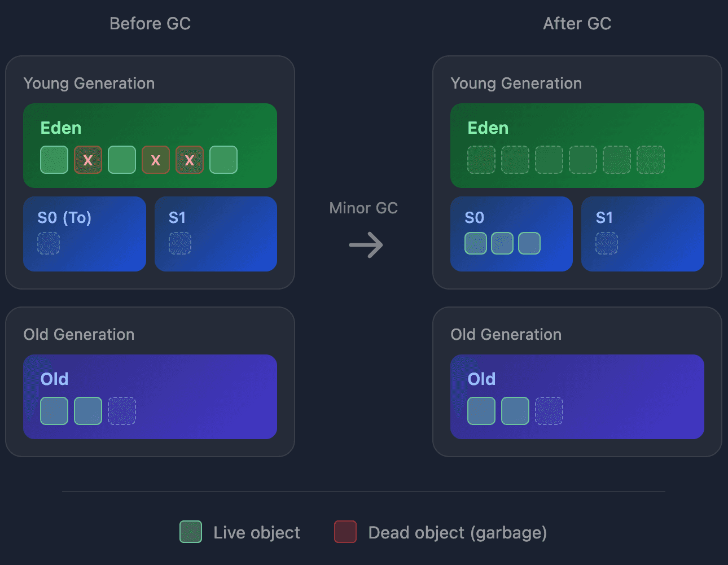Select the first live object in After GC S0
The width and height of the screenshot is (728, 565).
tap(476, 243)
